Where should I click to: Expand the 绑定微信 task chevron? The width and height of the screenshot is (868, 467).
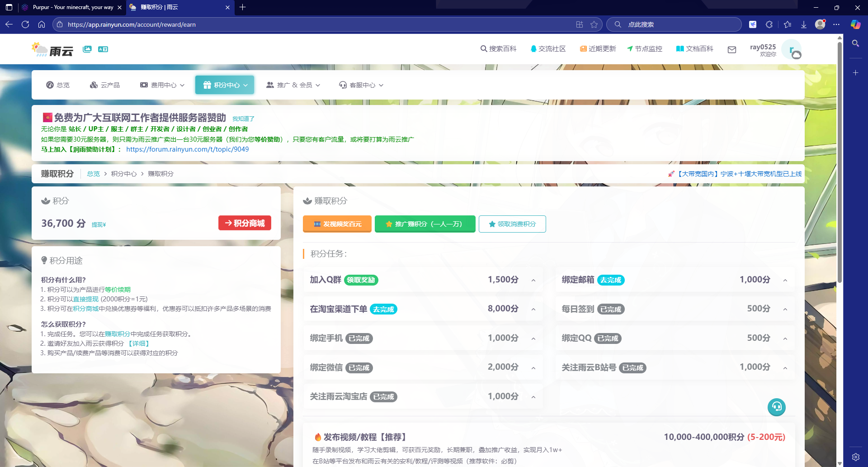coord(533,368)
